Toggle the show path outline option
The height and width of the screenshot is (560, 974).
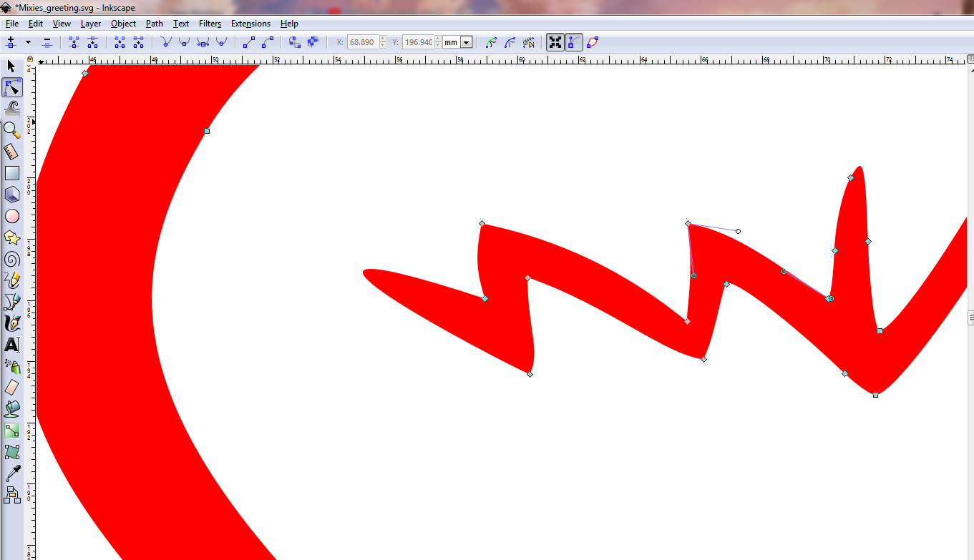pyautogui.click(x=593, y=42)
